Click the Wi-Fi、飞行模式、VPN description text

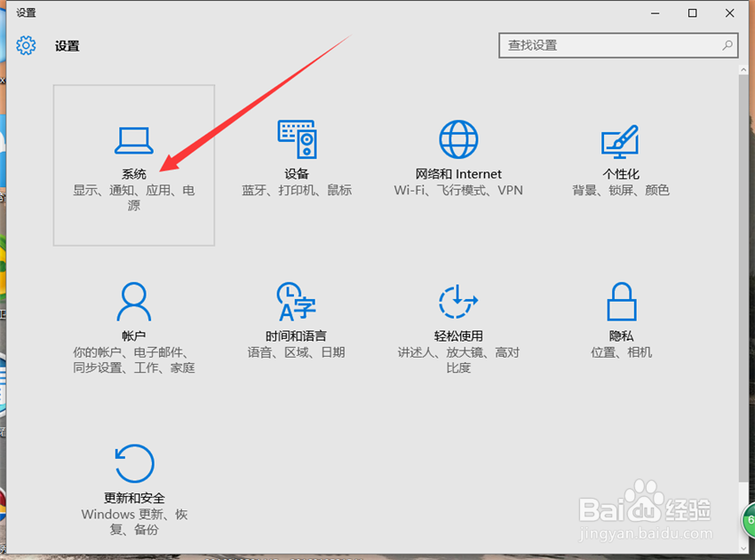coord(457,189)
